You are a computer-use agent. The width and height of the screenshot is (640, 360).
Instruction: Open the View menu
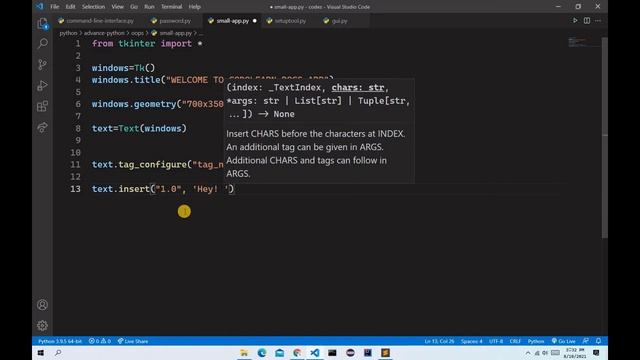click(x=118, y=7)
